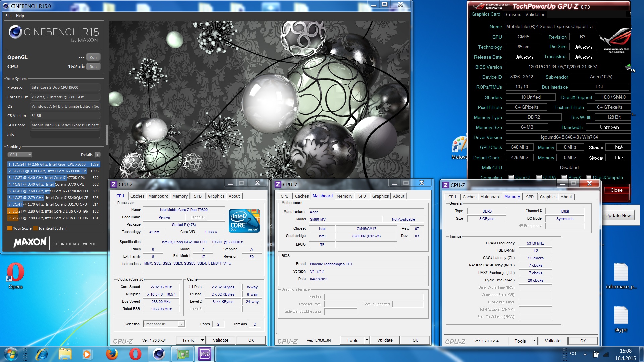Toggle the DirectCompute checkbox in GPU-Z
The image size is (644, 362).
coord(589,177)
